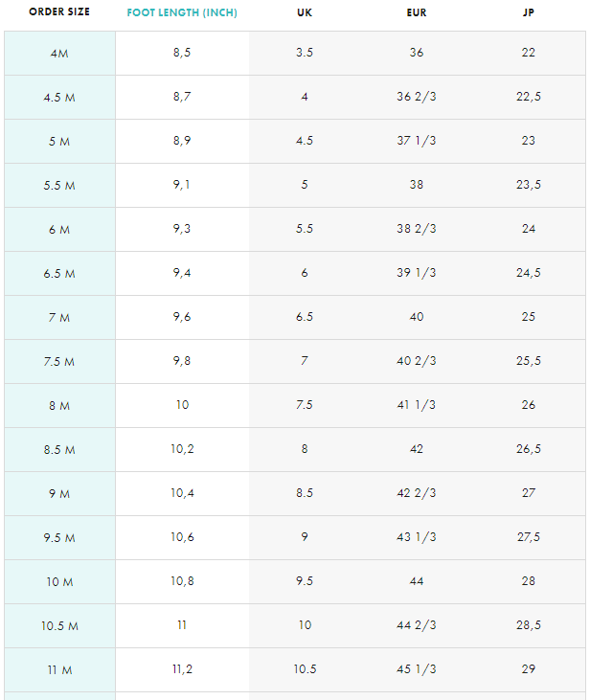This screenshot has width=590, height=700.
Task: Select the ORDER SIZE header
Action: point(59,12)
